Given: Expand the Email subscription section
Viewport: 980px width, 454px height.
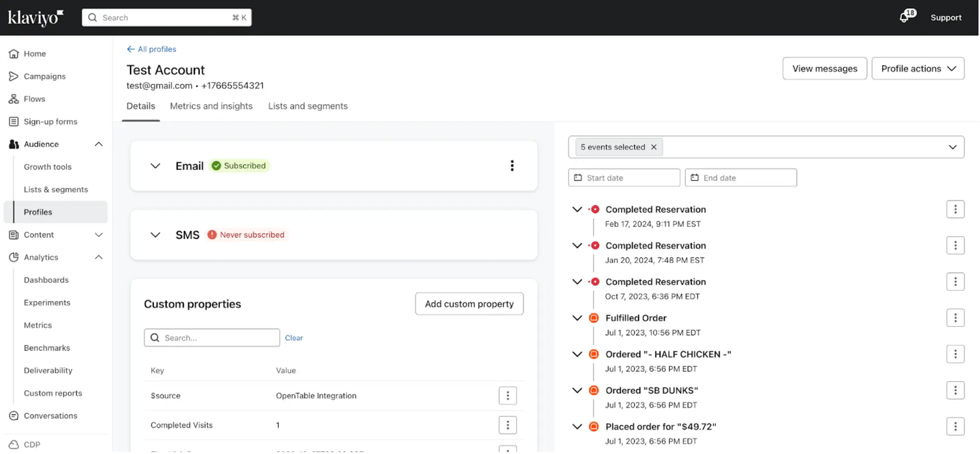Looking at the screenshot, I should (x=155, y=166).
